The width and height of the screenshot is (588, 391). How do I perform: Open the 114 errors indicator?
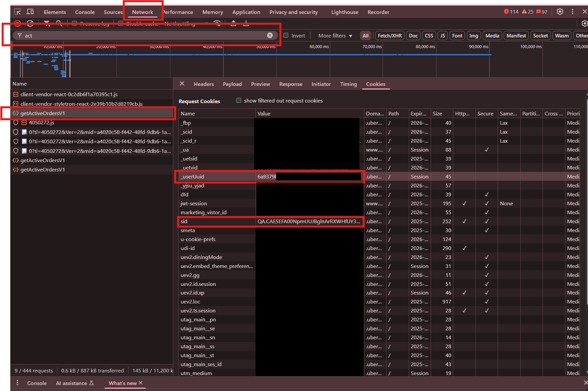(x=511, y=12)
